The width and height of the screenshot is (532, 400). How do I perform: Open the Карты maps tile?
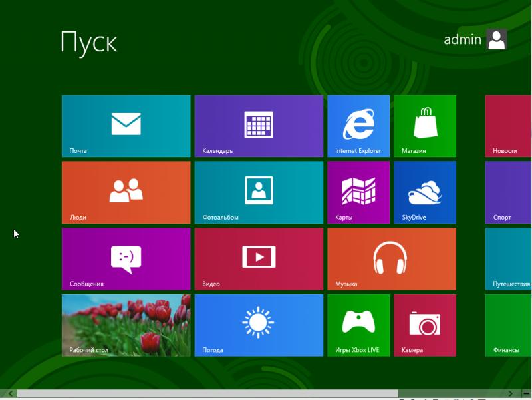coord(358,192)
